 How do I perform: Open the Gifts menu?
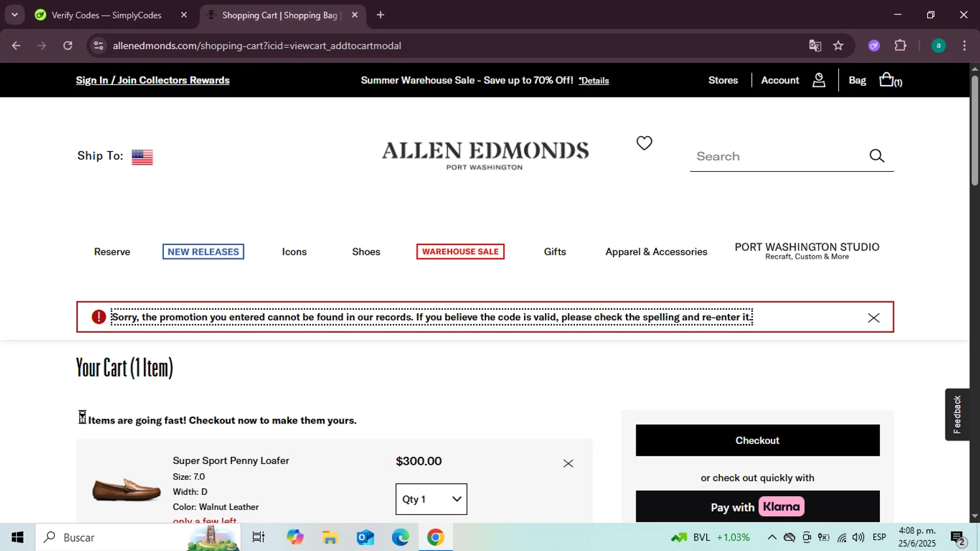[x=555, y=252]
